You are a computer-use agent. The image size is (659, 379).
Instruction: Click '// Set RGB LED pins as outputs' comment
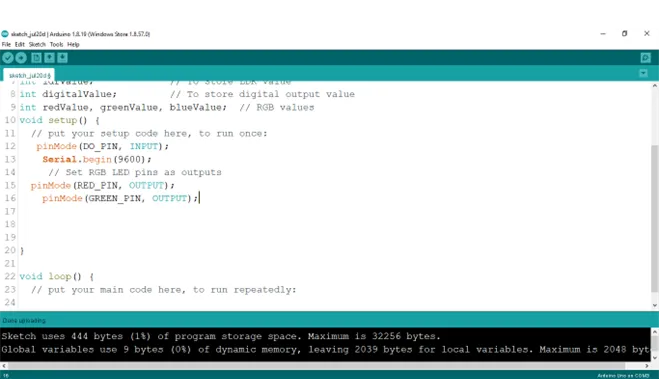[x=135, y=172]
